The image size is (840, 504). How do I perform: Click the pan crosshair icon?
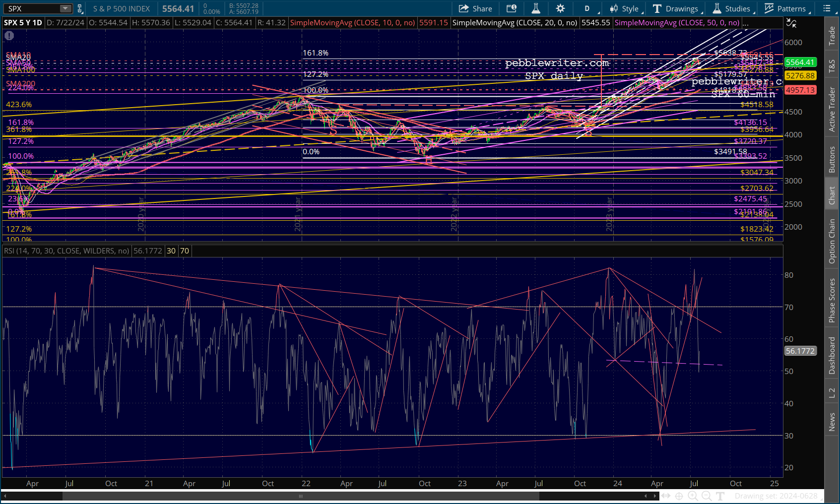point(679,496)
